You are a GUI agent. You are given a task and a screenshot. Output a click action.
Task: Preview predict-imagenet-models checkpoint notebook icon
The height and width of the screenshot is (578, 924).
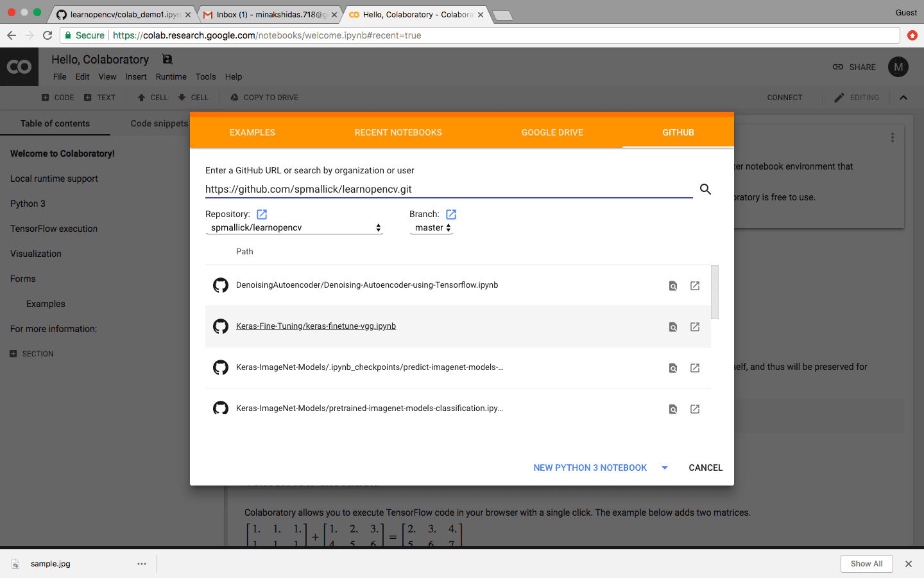[x=673, y=368]
